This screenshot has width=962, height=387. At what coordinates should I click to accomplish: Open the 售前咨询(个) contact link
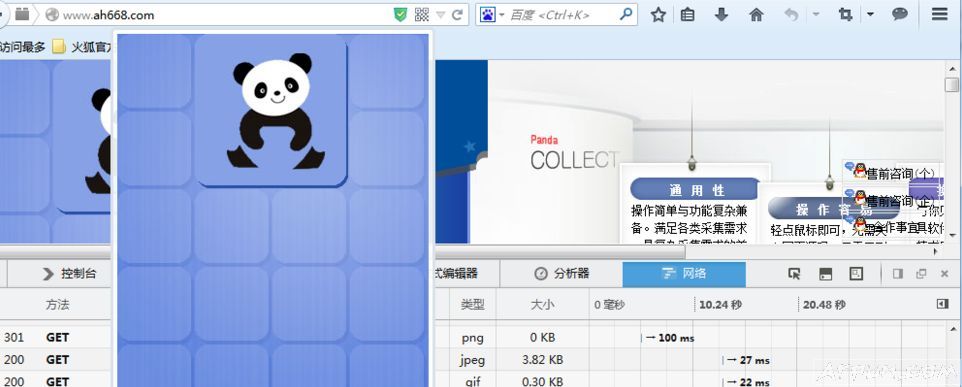tap(900, 174)
